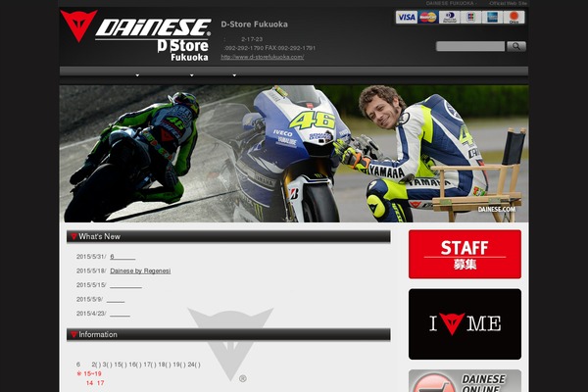588x392 pixels.
Task: Click the MasterCard icon
Action: pyautogui.click(x=428, y=18)
